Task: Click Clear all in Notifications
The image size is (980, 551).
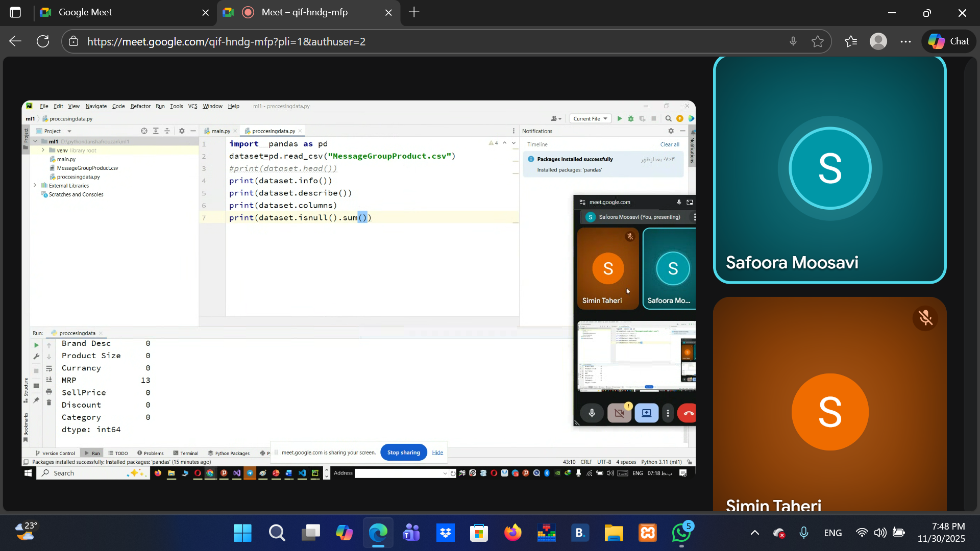Action: tap(670, 144)
